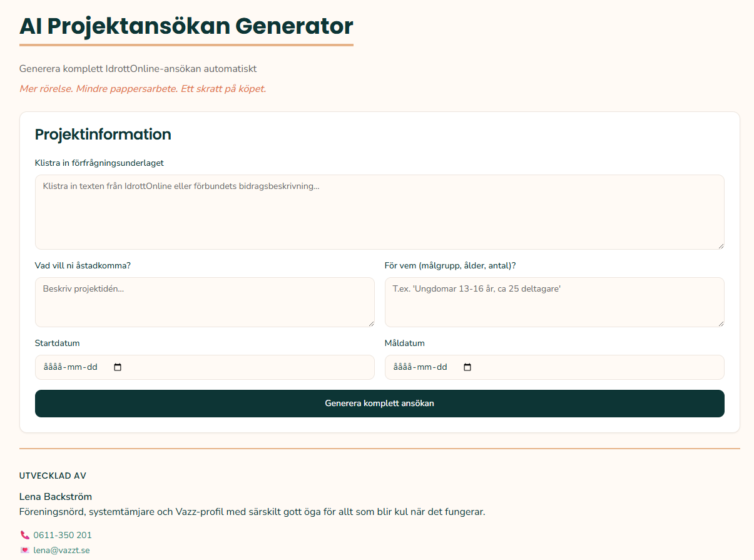Click the För vem (målgrupp, ålder, antal)? label

pos(451,265)
